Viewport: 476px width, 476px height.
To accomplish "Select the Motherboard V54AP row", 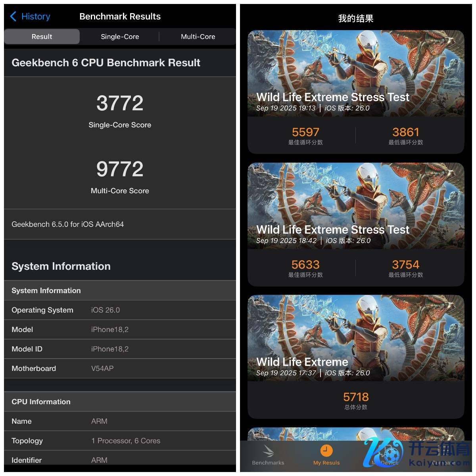I will point(120,369).
